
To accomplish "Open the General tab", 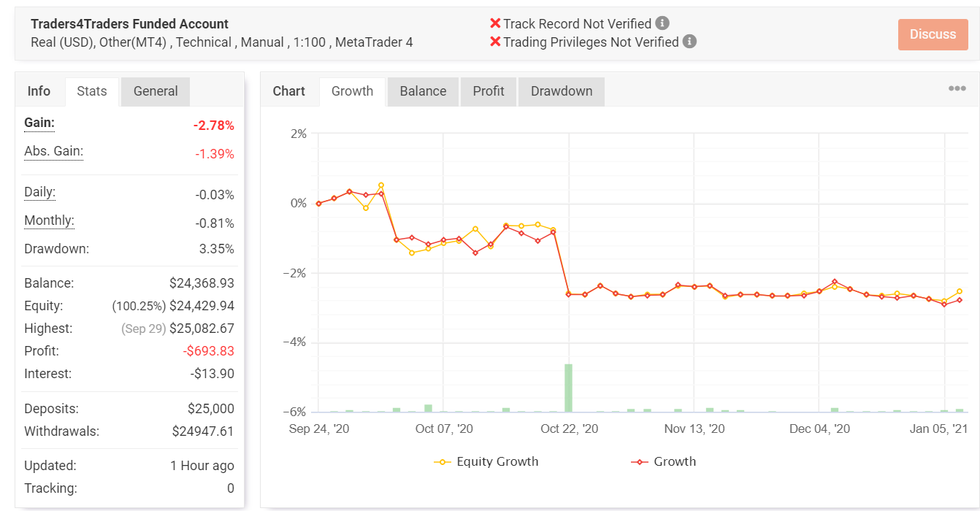I will (155, 91).
